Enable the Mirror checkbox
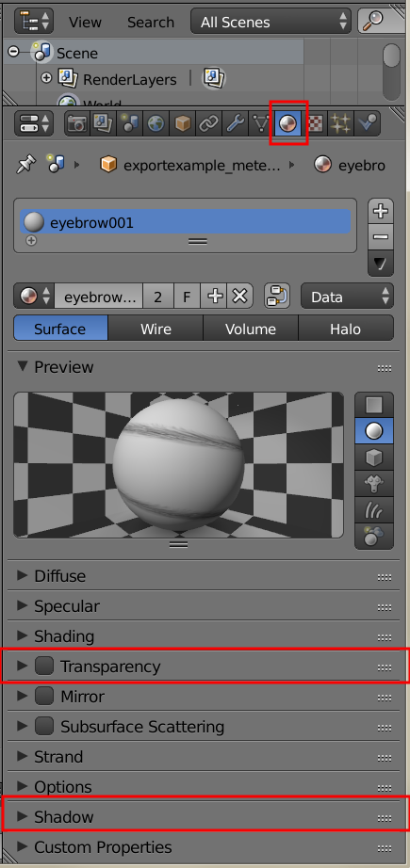 (x=44, y=696)
